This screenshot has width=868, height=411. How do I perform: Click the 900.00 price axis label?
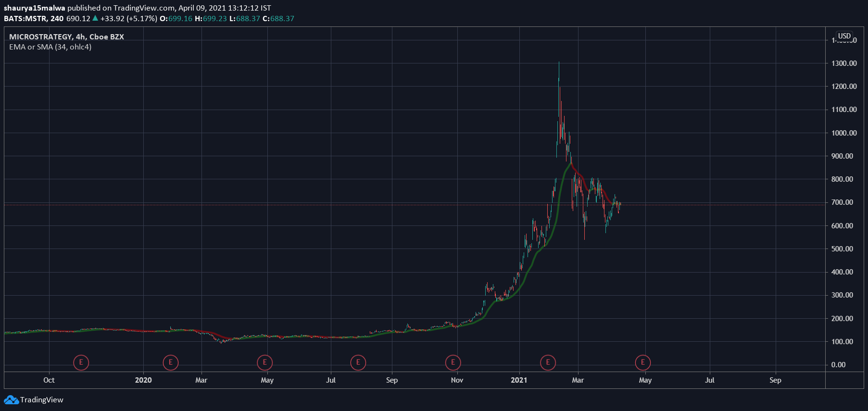[x=842, y=156]
